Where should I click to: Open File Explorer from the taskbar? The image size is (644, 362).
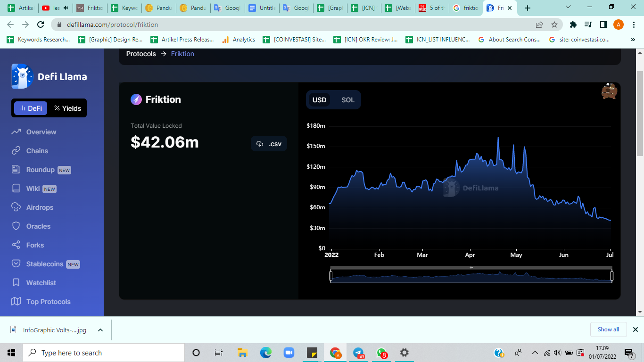(x=243, y=353)
